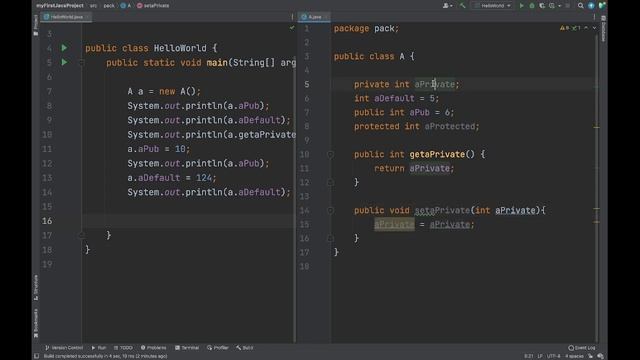The image size is (640, 360).
Task: Click setaPrivate breadcrumb
Action: click(x=153, y=6)
